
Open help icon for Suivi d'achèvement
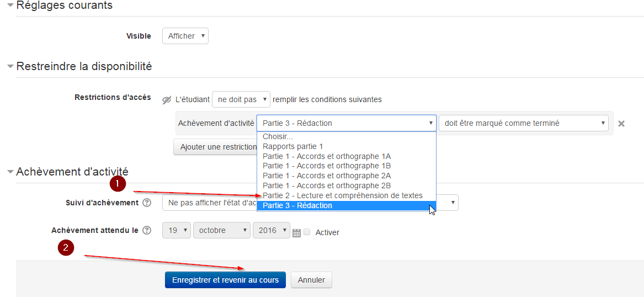click(147, 203)
